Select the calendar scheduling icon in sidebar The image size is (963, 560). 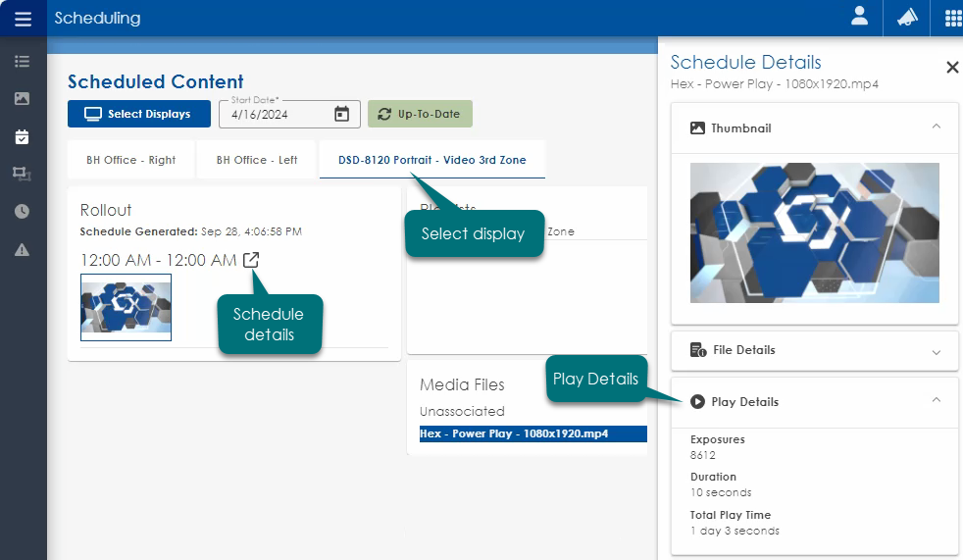click(23, 137)
